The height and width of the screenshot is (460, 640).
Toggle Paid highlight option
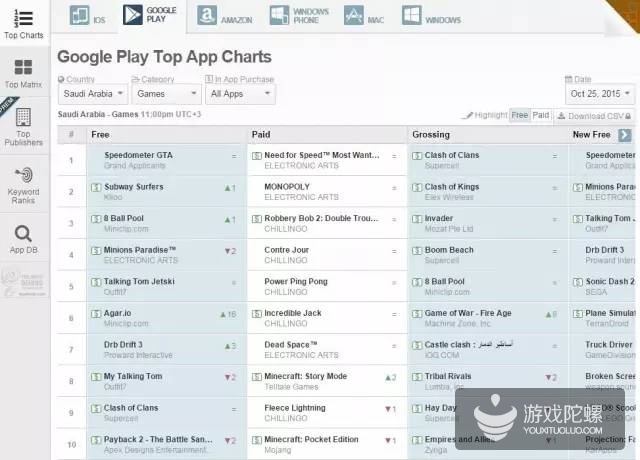541,116
